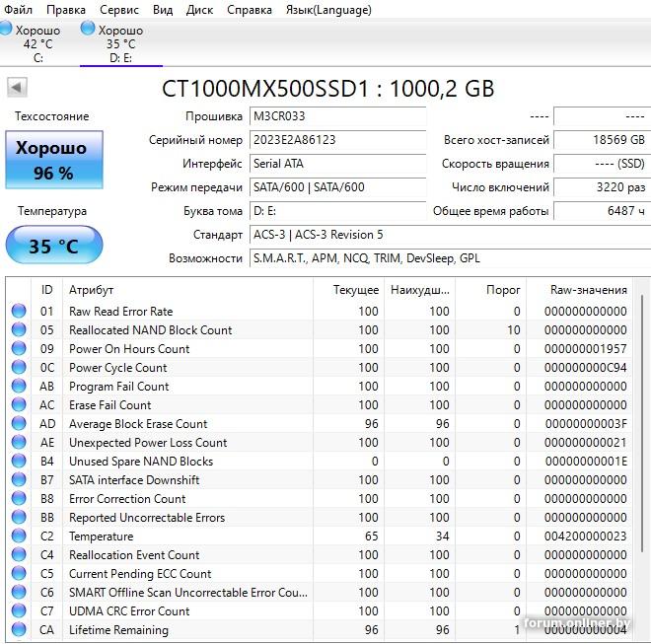Click status orb for Raw Read Error Rate
This screenshot has width=651, height=644.
coord(19,312)
